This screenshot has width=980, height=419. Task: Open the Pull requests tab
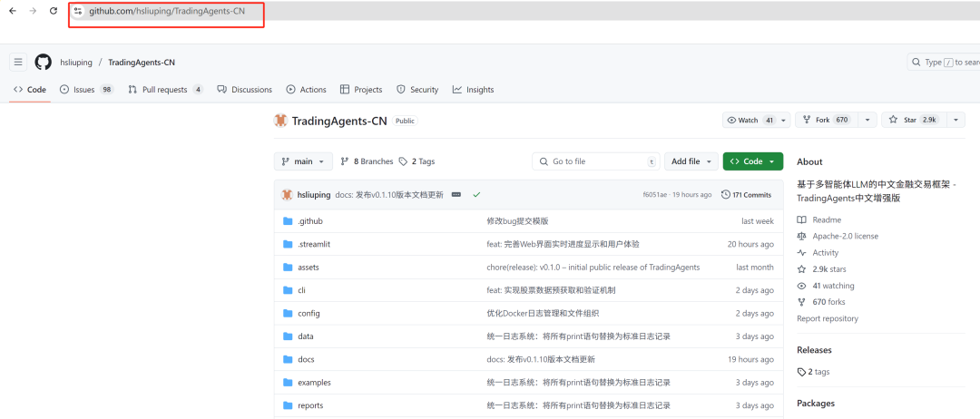[166, 90]
